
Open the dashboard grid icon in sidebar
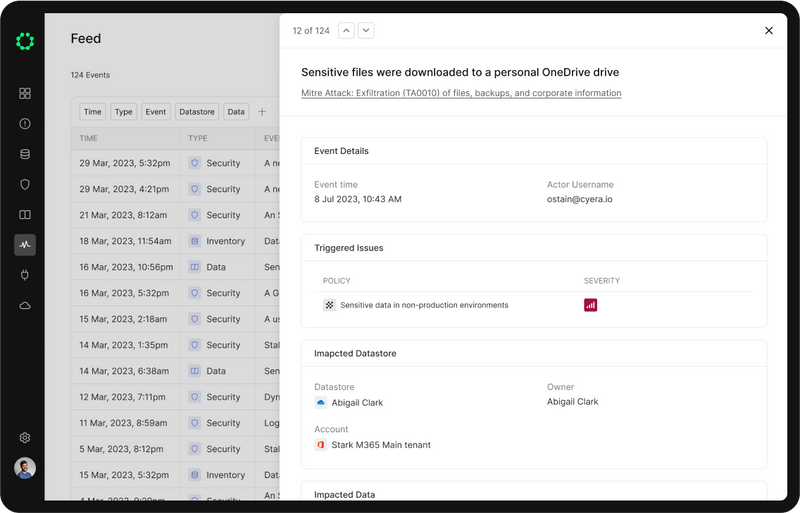(x=25, y=93)
